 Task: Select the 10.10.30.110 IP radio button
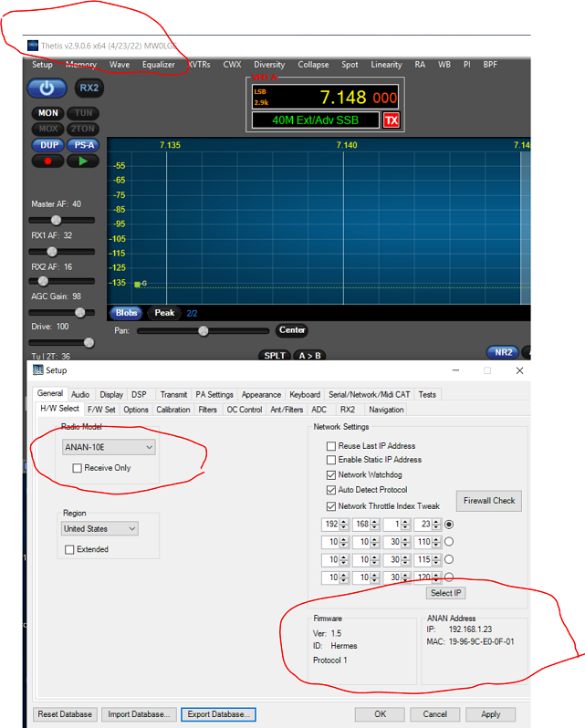[449, 542]
